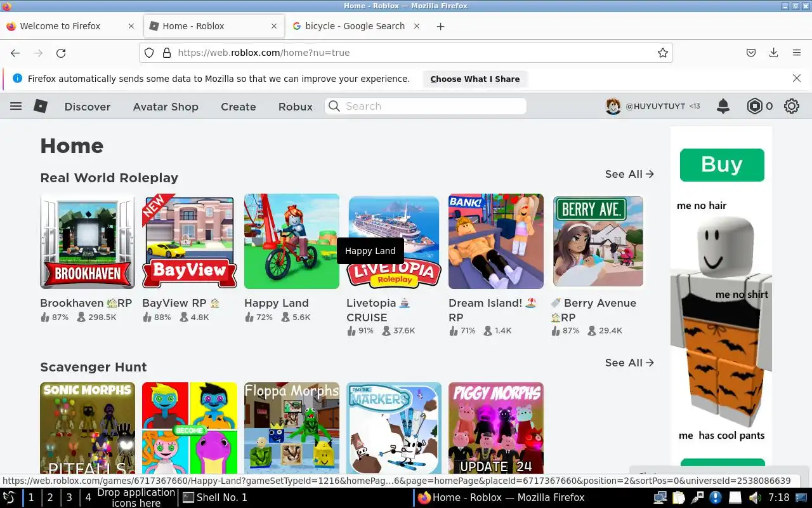812x508 pixels.
Task: Open Firefox downloads arrow icon
Action: tap(773, 53)
